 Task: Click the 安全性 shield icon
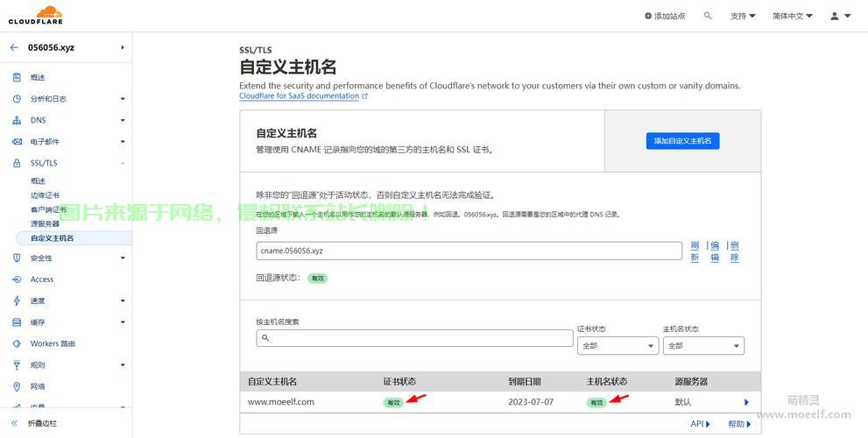(x=17, y=258)
